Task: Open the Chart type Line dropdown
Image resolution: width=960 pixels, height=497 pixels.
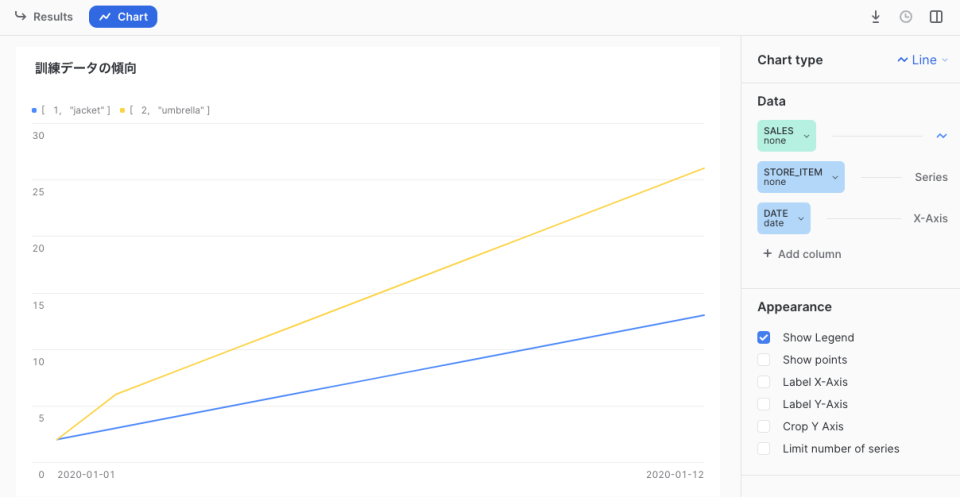Action: pyautogui.click(x=923, y=60)
